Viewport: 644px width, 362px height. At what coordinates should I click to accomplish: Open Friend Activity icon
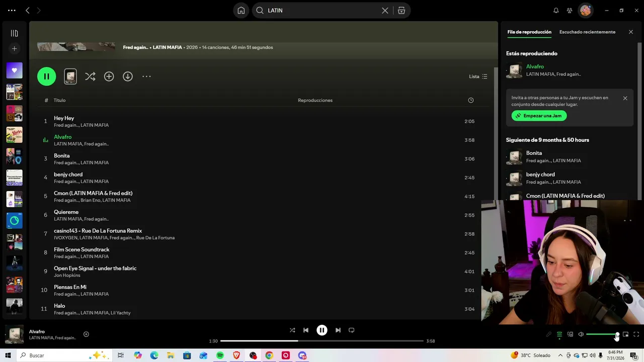[570, 10]
